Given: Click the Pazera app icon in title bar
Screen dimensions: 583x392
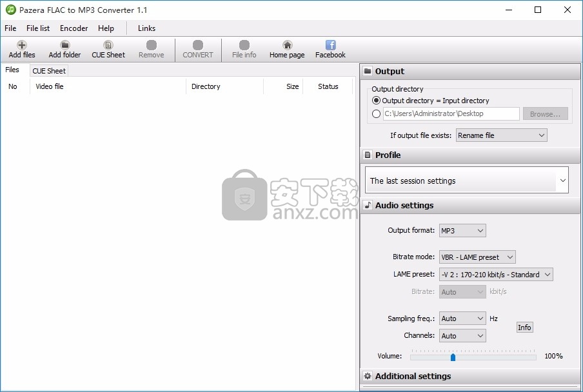Looking at the screenshot, I should (11, 10).
